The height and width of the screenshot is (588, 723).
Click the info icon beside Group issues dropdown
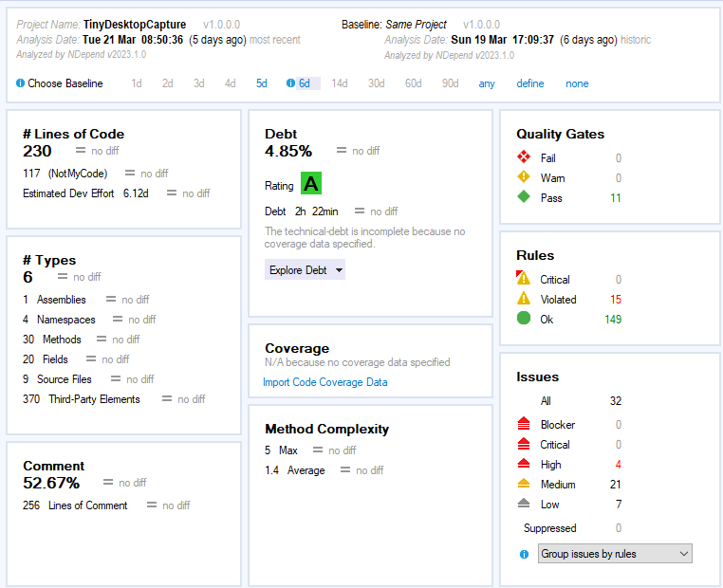coord(525,555)
